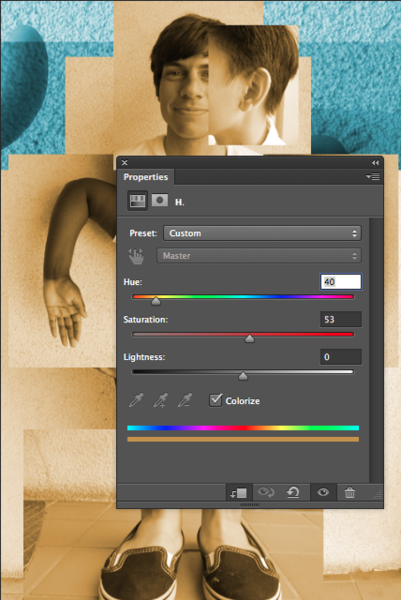Select the on-image adjustment hand tool

click(136, 256)
